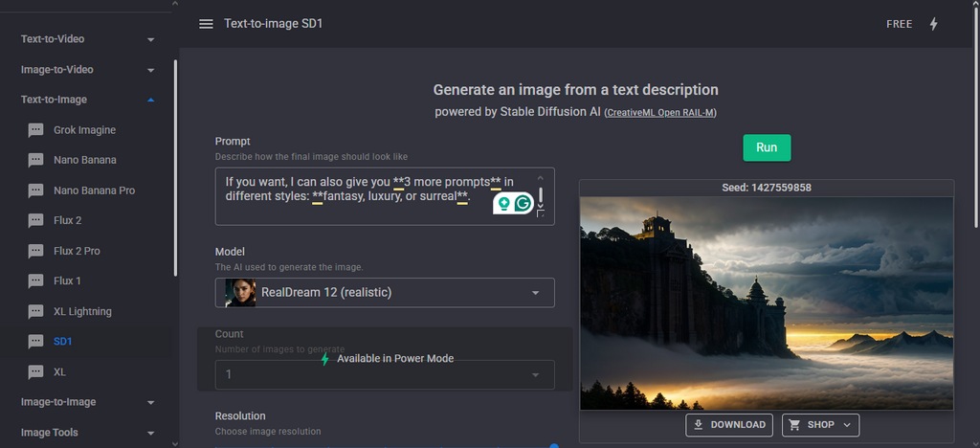Choose Flux 2 Pro generator
Viewport: 980px width, 448px height.
[77, 251]
